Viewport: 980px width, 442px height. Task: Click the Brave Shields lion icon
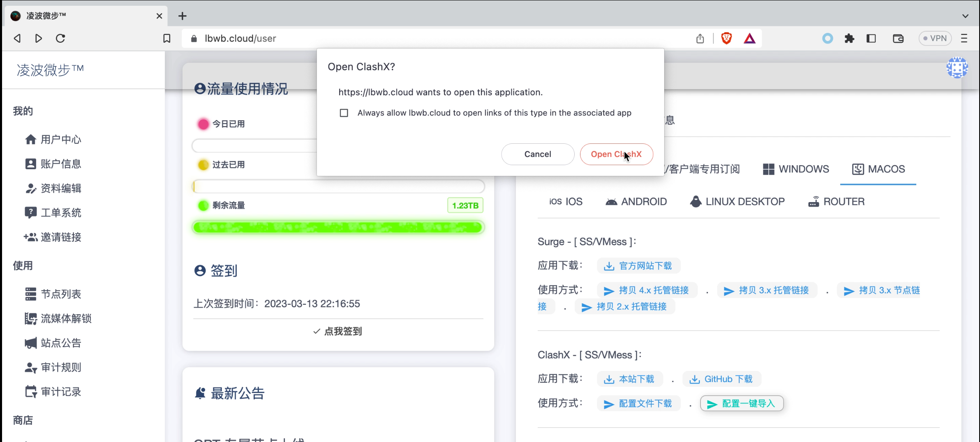coord(726,39)
